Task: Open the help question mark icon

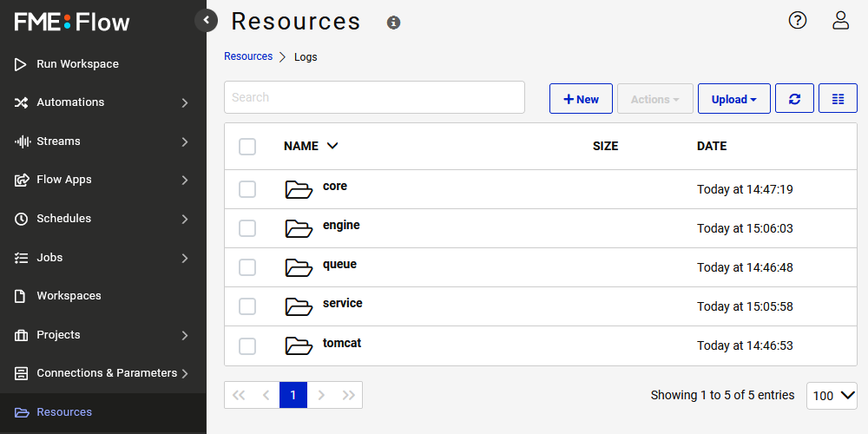Action: [797, 21]
